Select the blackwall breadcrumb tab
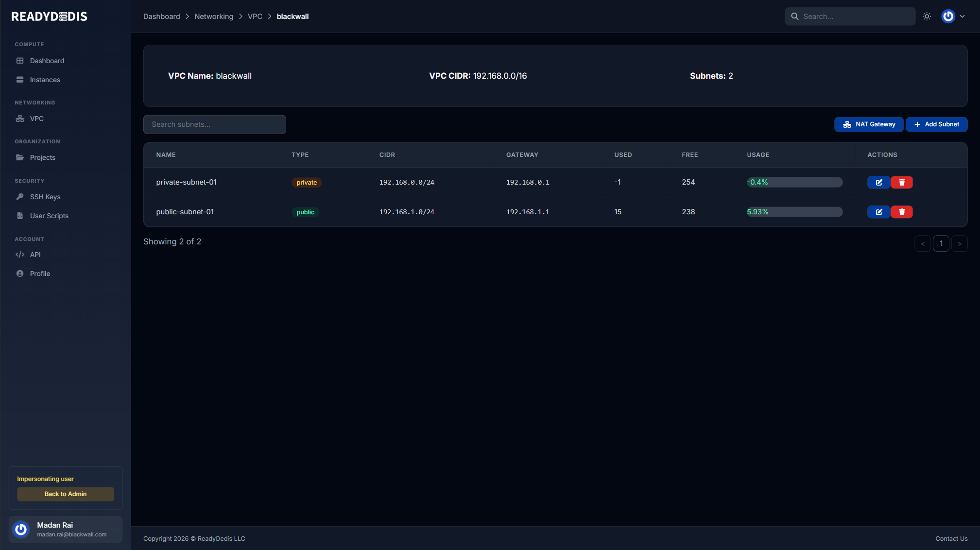The width and height of the screenshot is (980, 550). (x=292, y=16)
